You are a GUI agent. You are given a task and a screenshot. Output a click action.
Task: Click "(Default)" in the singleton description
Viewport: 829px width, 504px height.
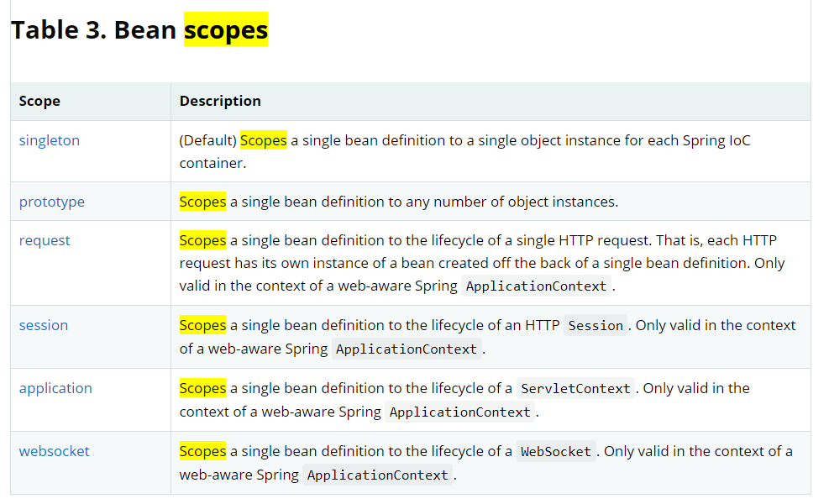point(207,140)
